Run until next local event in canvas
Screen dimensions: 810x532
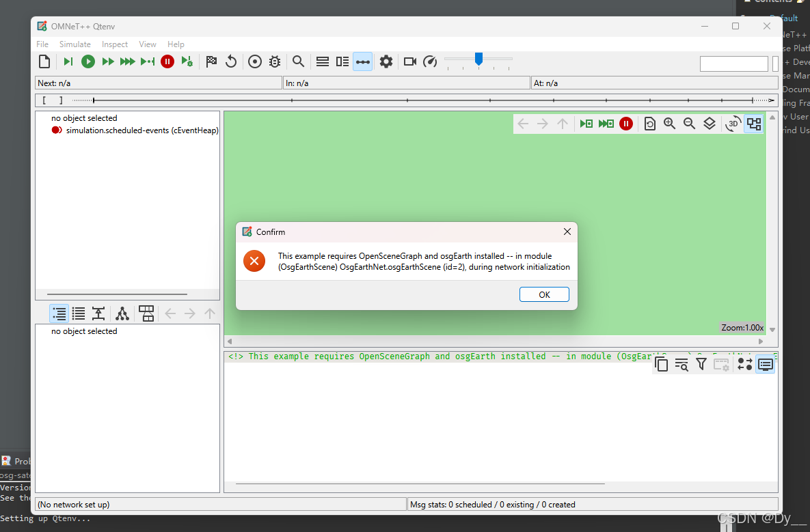click(x=586, y=124)
